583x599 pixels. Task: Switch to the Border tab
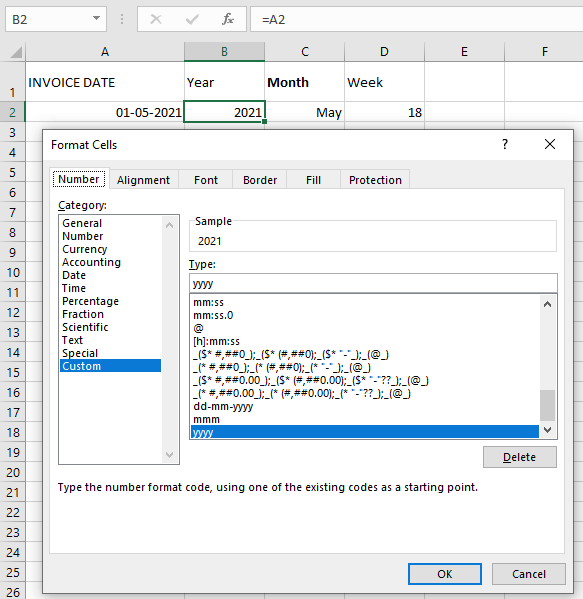pyautogui.click(x=260, y=180)
